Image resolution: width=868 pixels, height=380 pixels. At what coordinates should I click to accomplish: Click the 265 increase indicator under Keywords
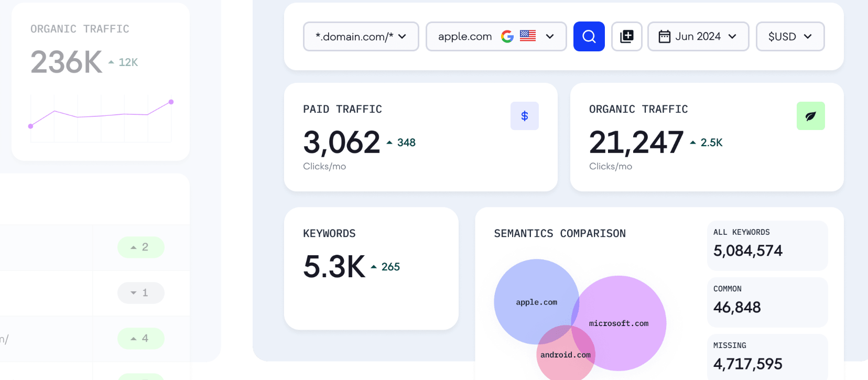point(385,267)
